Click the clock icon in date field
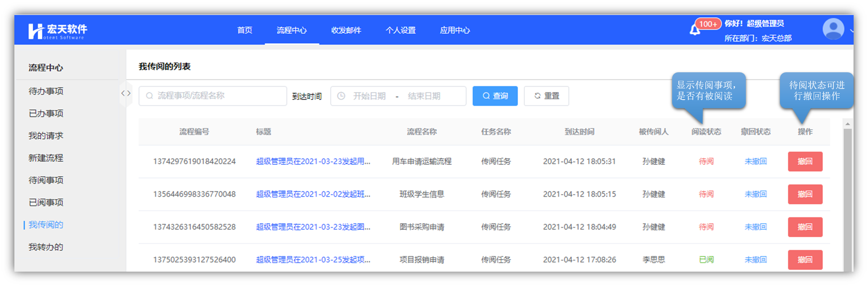This screenshot has width=868, height=286. (x=341, y=96)
